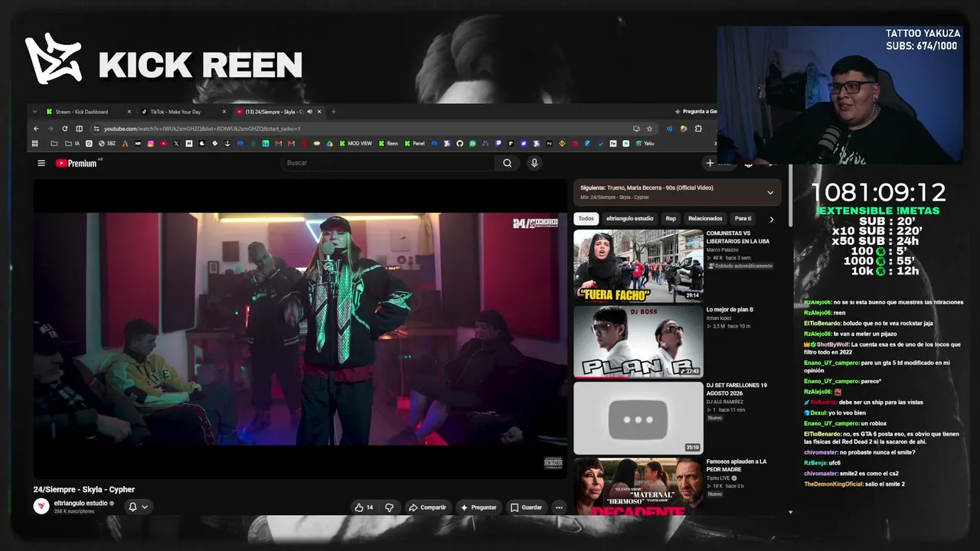Open the Create plus button in the YouTube header
This screenshot has width=980, height=551.
[x=710, y=163]
